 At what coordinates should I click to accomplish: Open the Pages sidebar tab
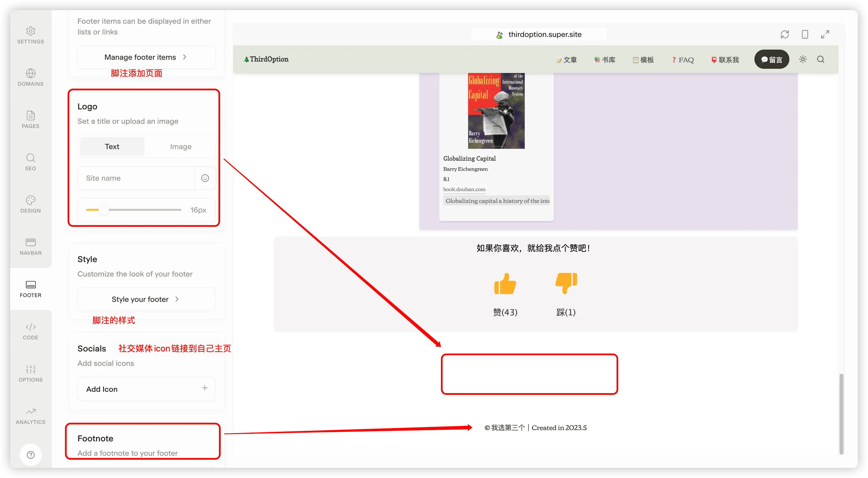[x=30, y=120]
